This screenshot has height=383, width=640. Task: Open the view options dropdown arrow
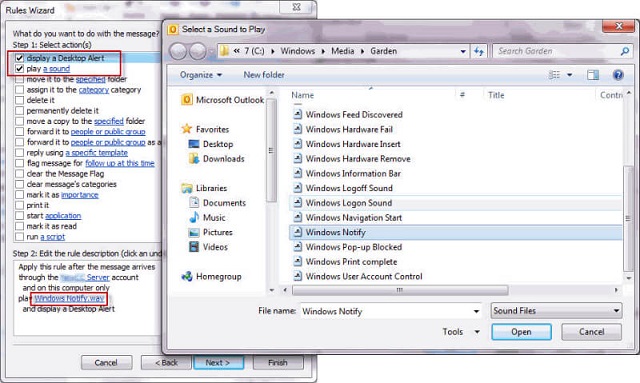click(x=569, y=75)
